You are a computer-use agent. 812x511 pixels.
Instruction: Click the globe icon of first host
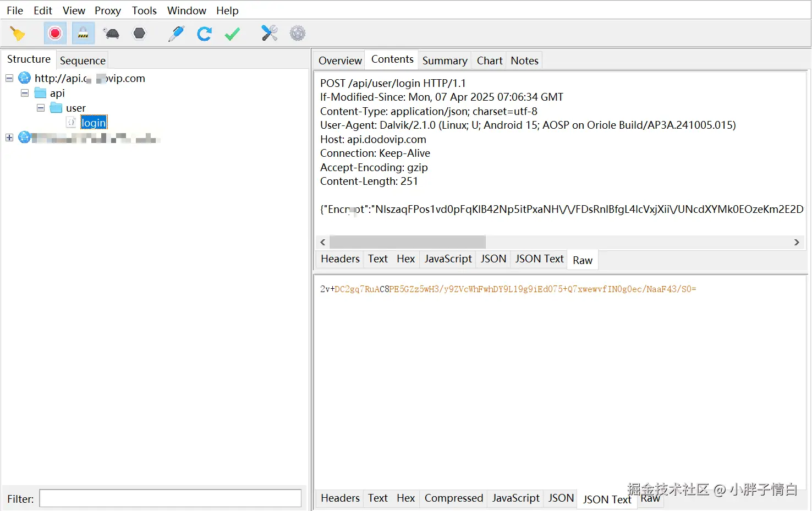click(24, 78)
